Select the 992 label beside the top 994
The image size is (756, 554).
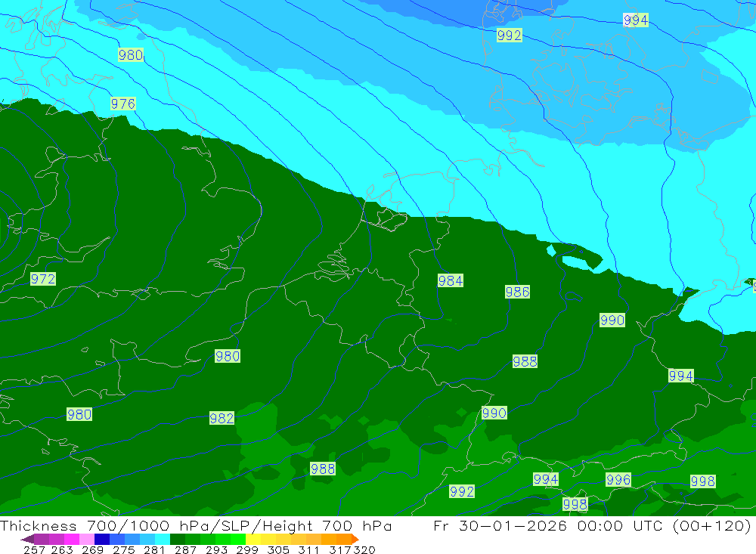point(509,36)
